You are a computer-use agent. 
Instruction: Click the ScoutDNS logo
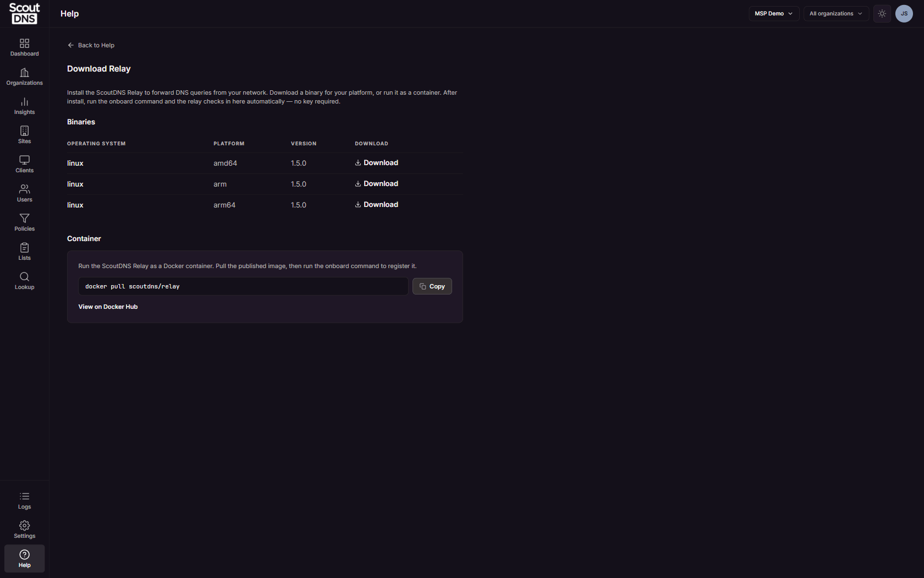(x=24, y=14)
